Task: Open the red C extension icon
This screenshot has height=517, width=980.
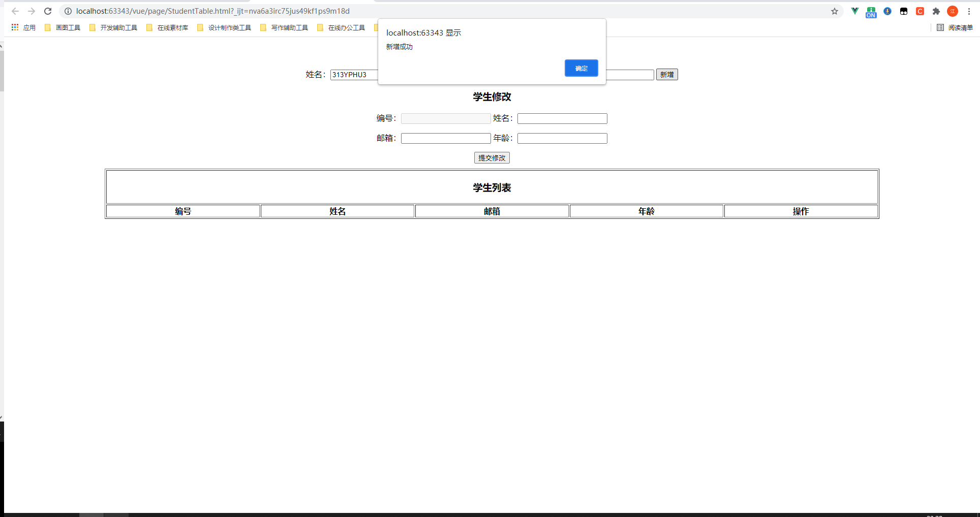Action: click(920, 11)
